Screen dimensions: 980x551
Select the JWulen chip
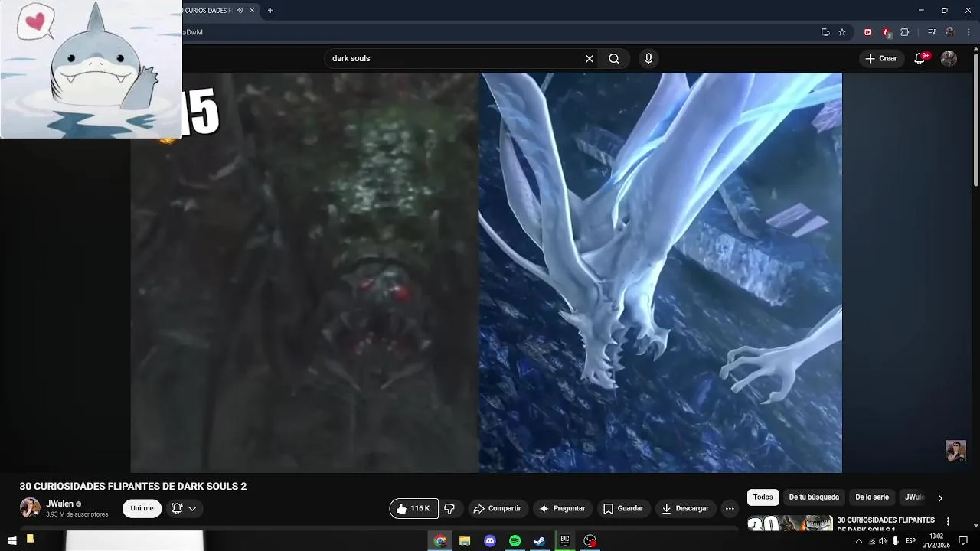915,497
